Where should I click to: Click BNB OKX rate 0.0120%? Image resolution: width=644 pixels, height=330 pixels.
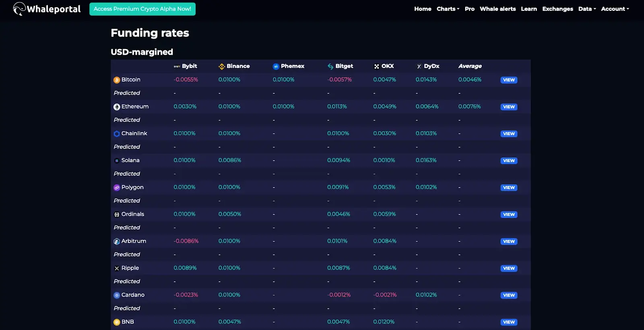pos(384,322)
